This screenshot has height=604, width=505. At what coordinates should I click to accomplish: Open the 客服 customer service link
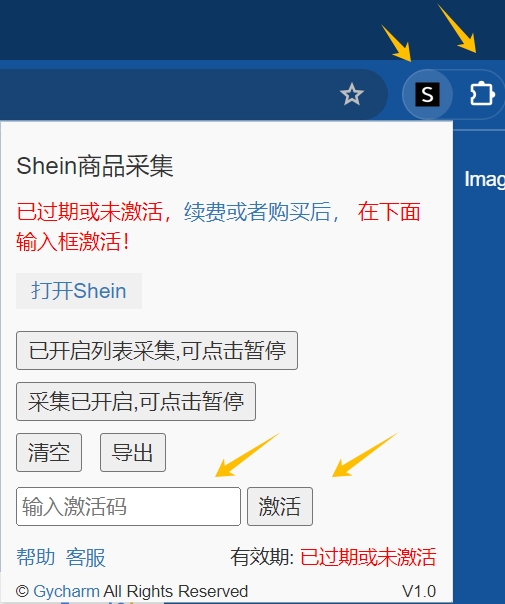click(86, 557)
